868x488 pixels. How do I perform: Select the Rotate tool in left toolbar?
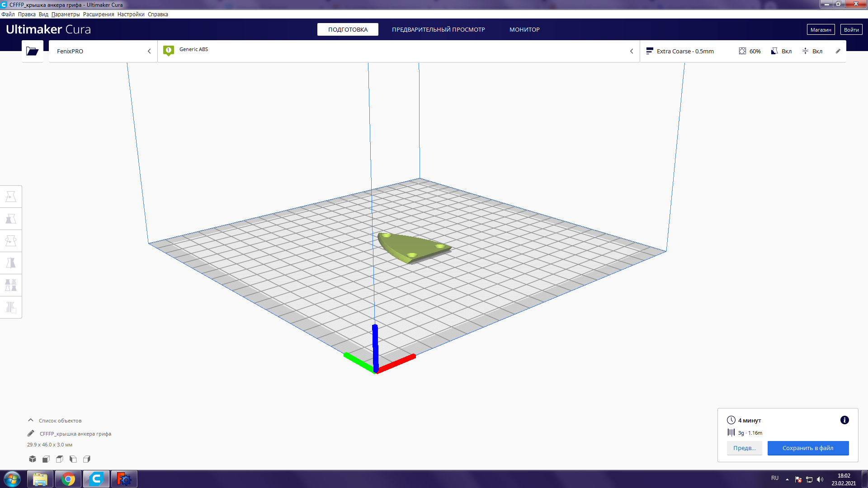pyautogui.click(x=11, y=241)
